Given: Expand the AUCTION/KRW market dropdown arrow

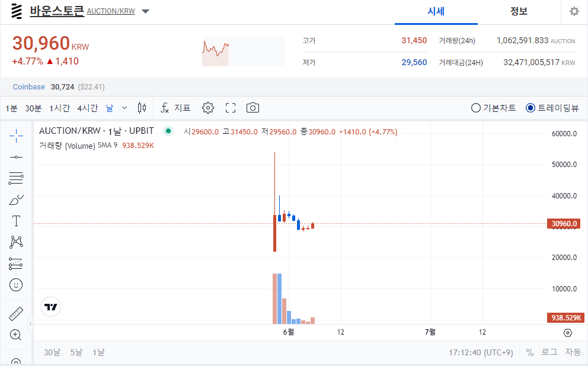Looking at the screenshot, I should [x=145, y=11].
